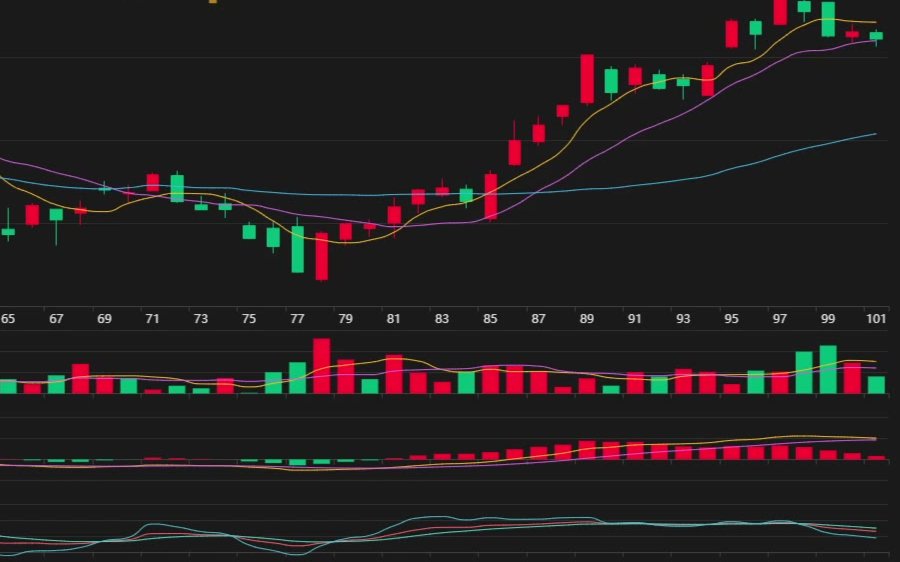Click the red candlestick at bar 95

(x=731, y=33)
